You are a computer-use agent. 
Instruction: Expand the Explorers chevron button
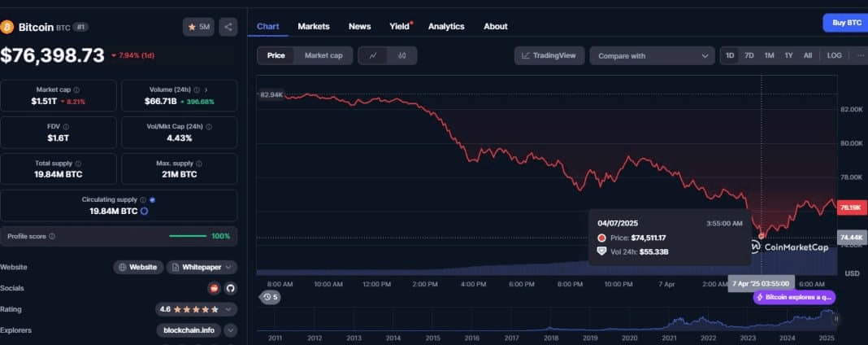(x=230, y=330)
